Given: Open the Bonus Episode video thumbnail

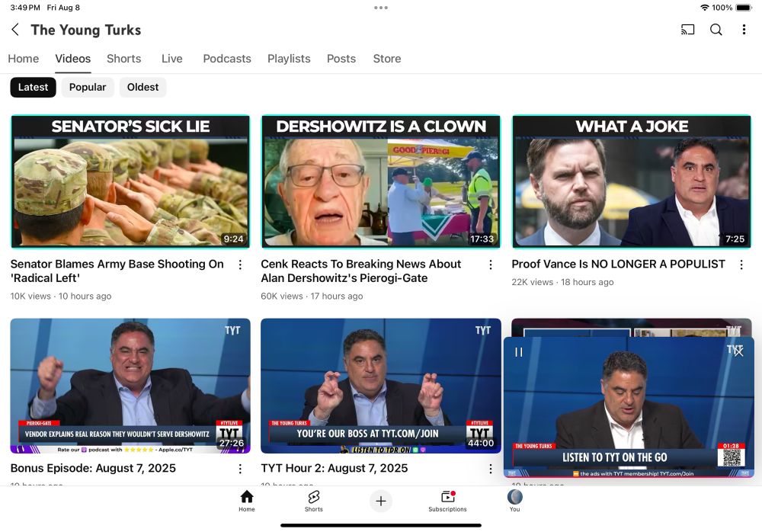Looking at the screenshot, I should tap(130, 386).
